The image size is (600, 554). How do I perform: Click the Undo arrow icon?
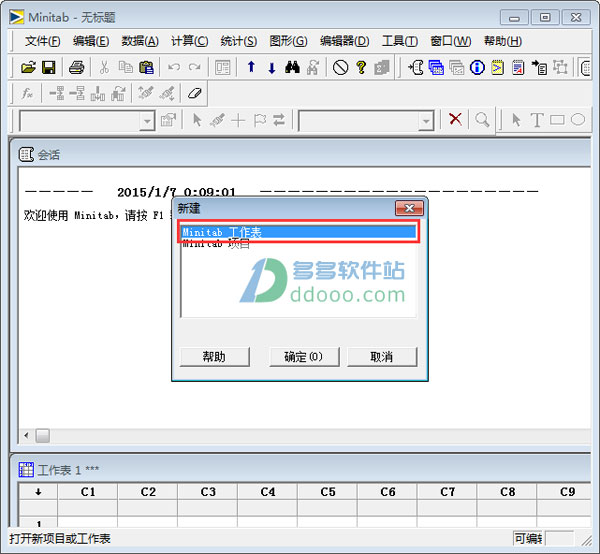point(174,67)
